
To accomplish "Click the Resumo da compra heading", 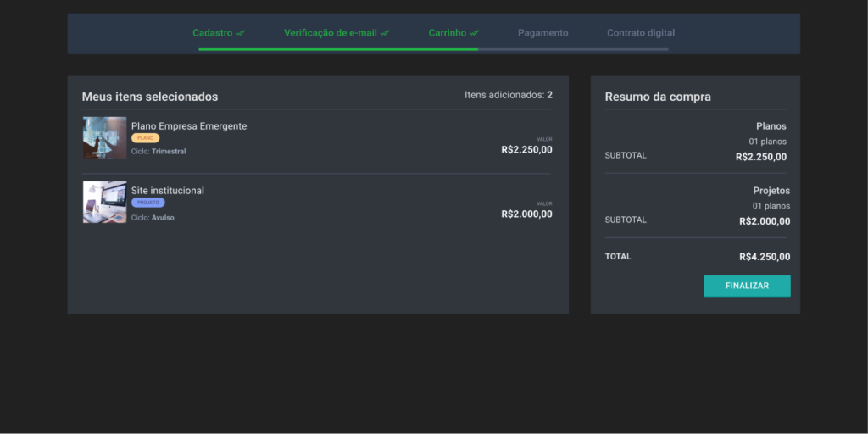I will [658, 97].
